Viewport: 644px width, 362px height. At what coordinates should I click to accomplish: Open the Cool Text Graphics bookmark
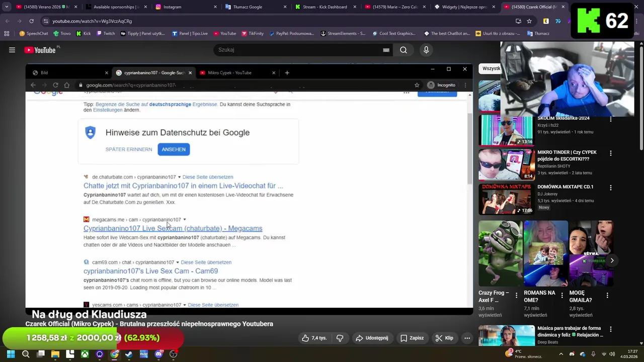tap(394, 34)
